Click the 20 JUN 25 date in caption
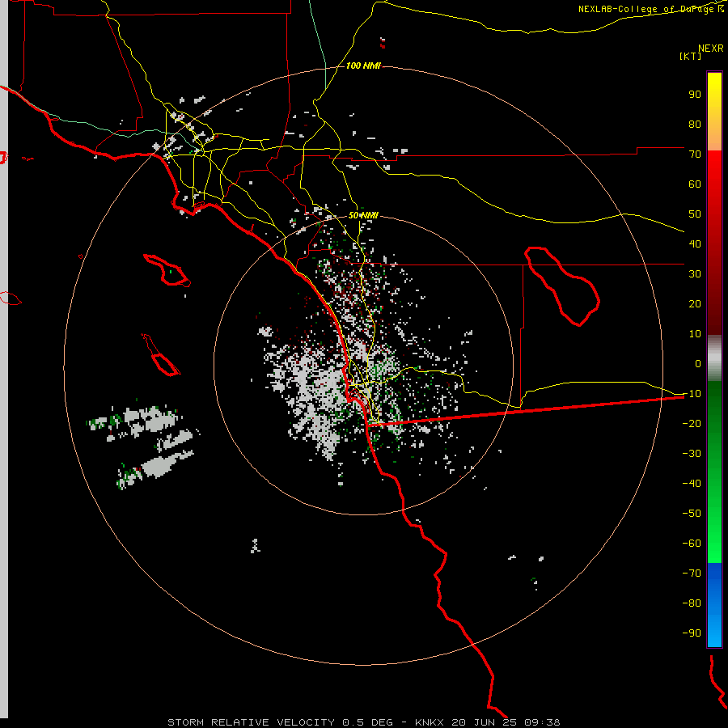 click(485, 722)
